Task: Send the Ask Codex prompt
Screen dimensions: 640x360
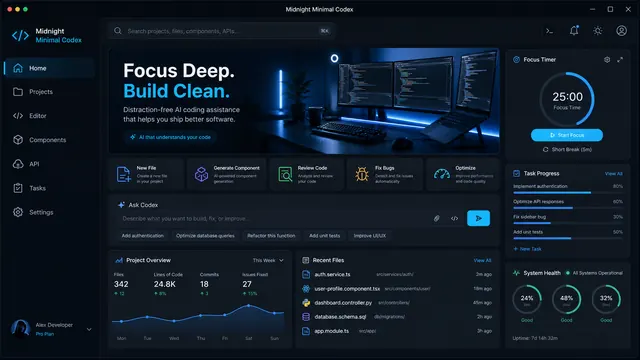Action: point(478,218)
